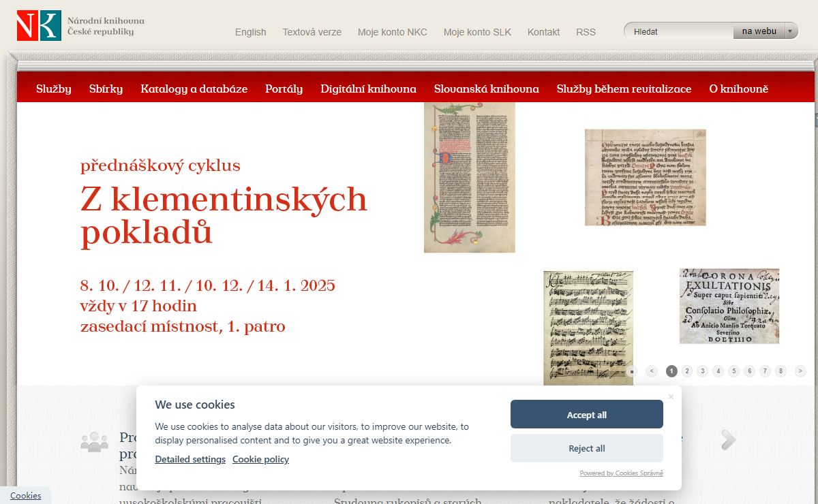Open Detailed settings for cookies

click(190, 460)
